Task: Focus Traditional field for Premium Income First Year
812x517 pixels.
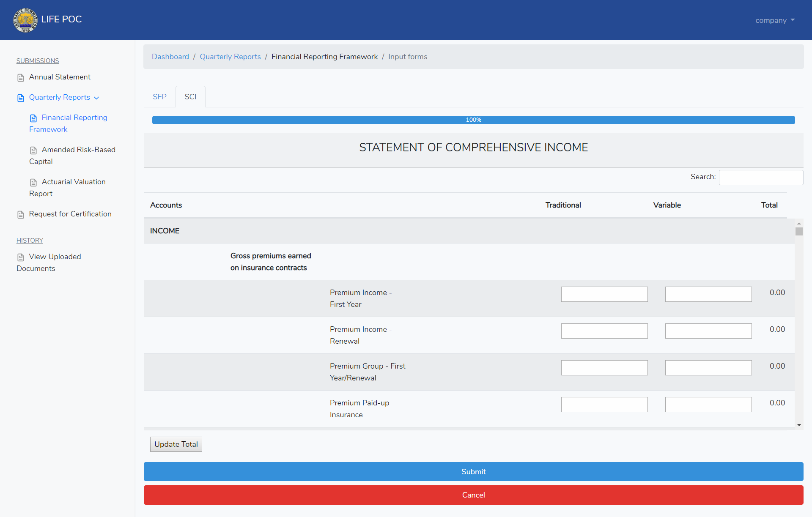Action: [x=604, y=294]
